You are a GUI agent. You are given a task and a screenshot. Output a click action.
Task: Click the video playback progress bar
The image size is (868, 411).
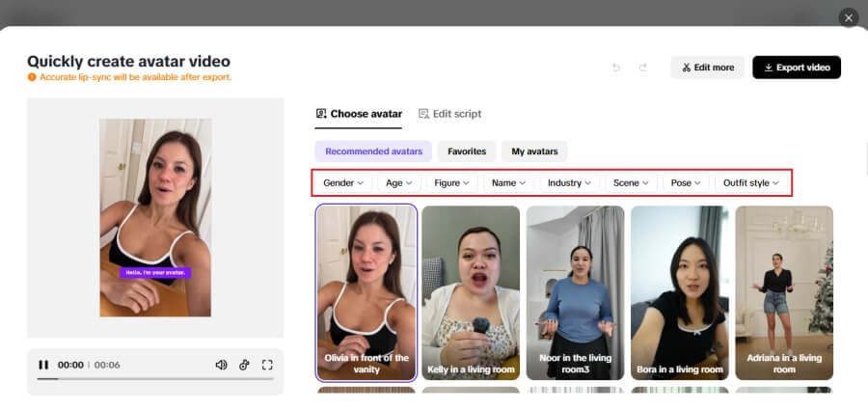point(154,379)
